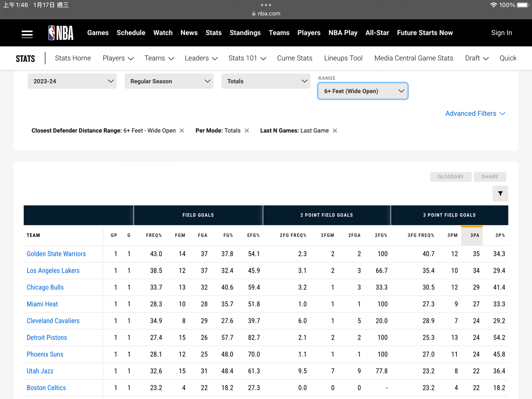Sort table by FREQ% column
Screen dimensions: 532x399
pyautogui.click(x=154, y=235)
